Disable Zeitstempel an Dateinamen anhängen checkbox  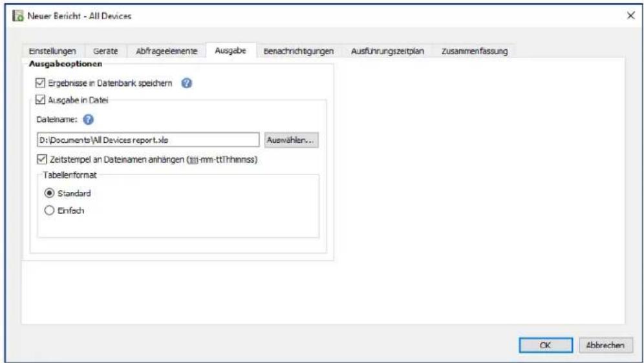pos(42,159)
